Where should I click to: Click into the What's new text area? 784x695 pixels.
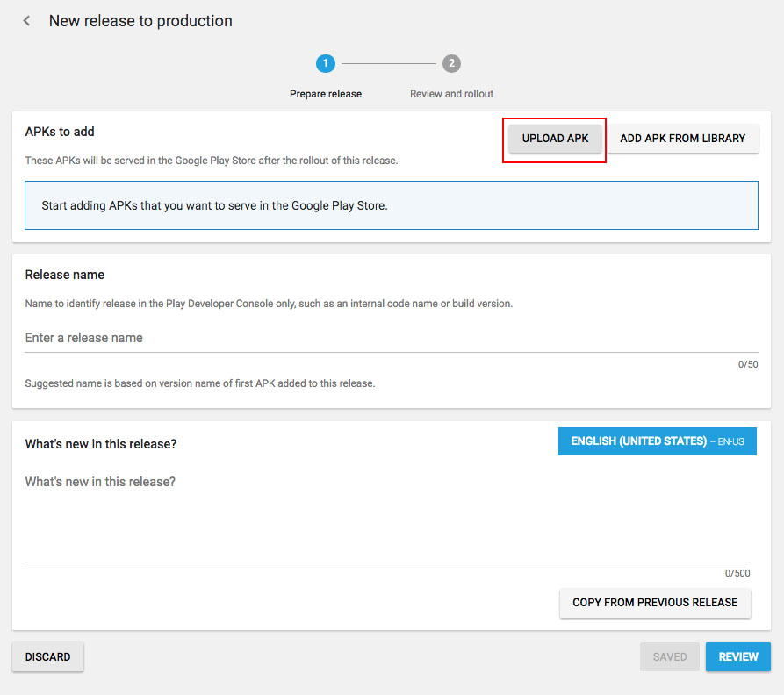point(386,513)
